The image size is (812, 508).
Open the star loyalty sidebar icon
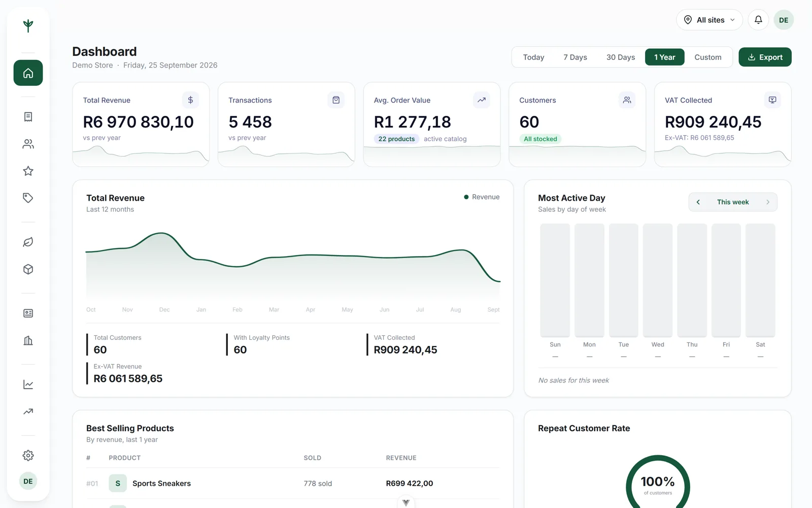click(x=28, y=171)
